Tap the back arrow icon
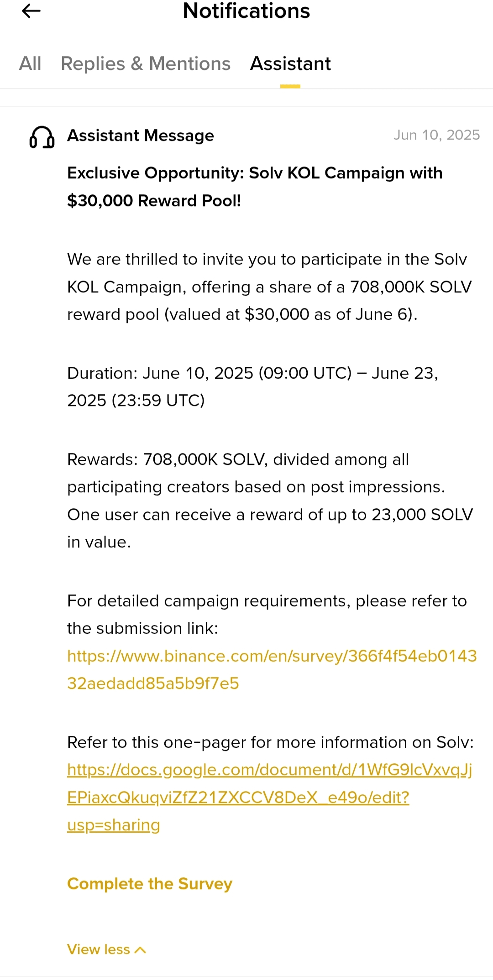 [x=31, y=11]
